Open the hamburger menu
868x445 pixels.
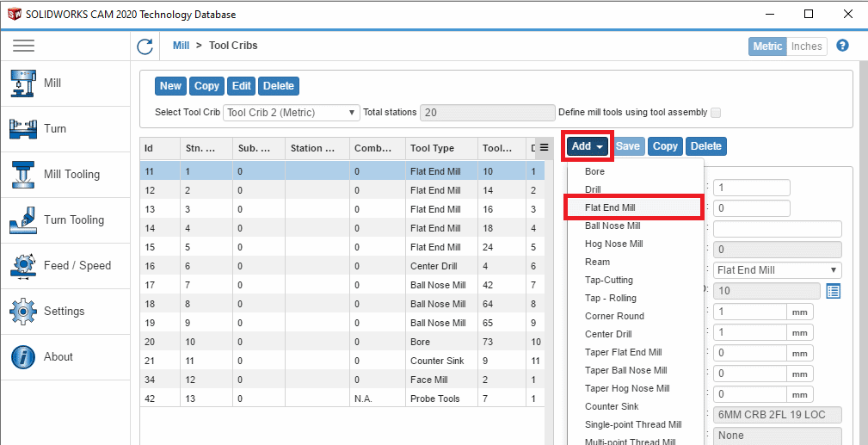click(x=24, y=46)
